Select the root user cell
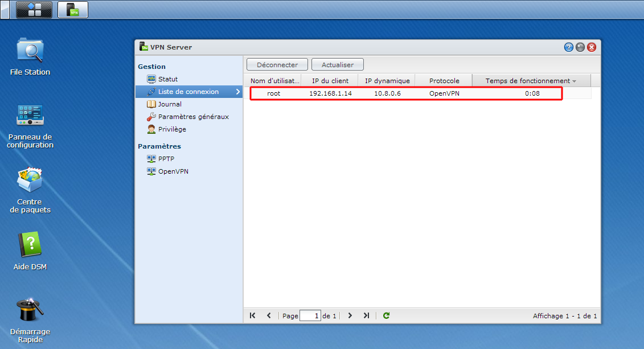 pos(273,93)
